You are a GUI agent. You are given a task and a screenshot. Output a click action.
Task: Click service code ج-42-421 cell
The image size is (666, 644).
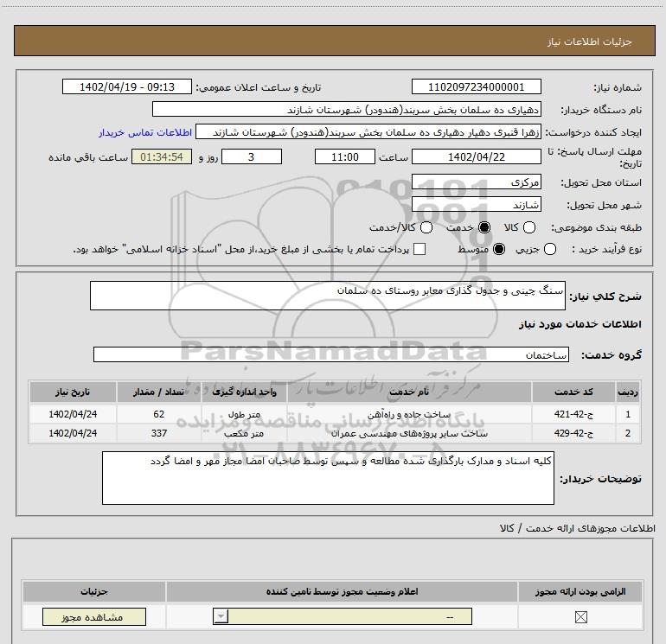[x=573, y=414]
